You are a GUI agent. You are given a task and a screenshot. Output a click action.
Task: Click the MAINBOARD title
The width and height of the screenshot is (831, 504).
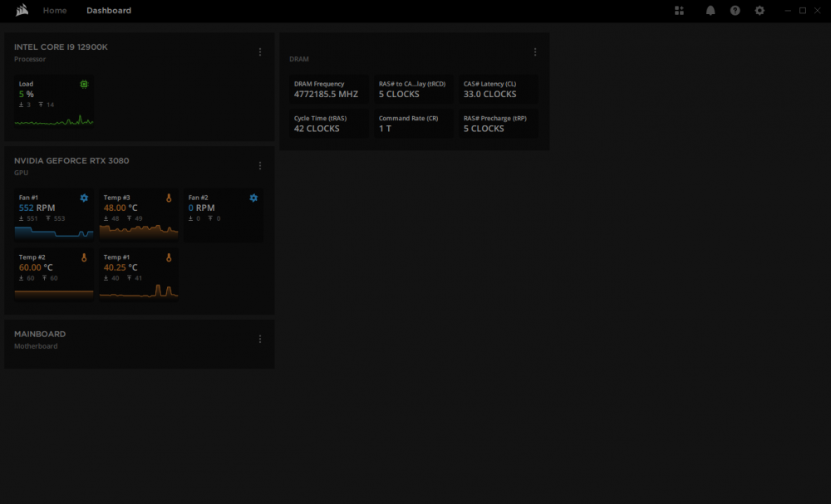click(x=40, y=334)
